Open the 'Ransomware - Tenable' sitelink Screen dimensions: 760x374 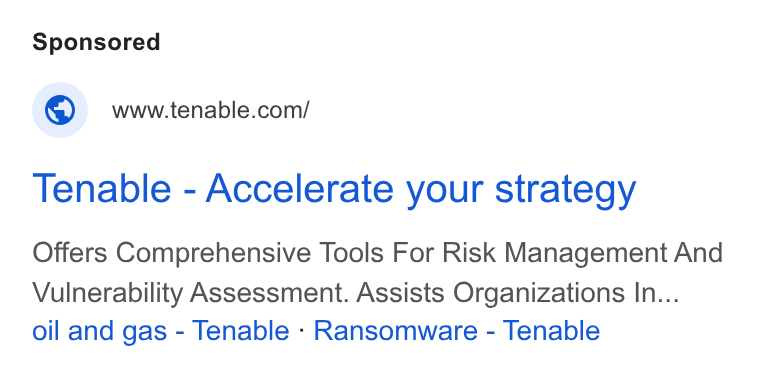457,331
